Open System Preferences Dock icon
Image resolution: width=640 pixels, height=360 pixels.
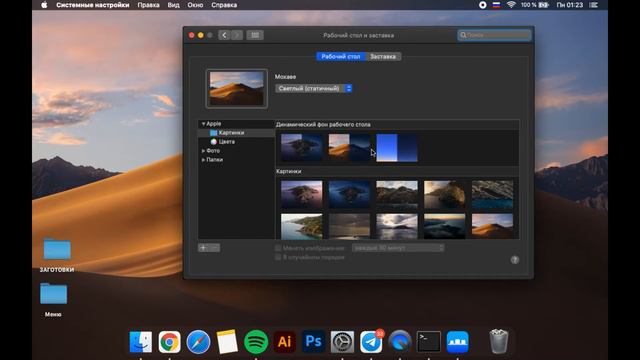coord(342,342)
